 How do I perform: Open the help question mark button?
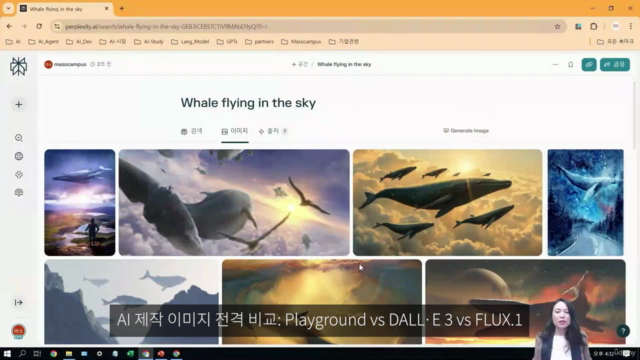point(623,331)
